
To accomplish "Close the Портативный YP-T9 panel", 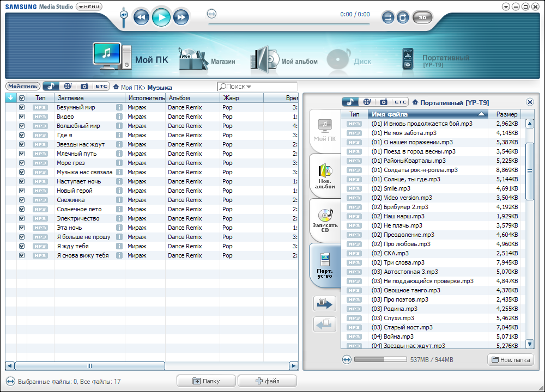I will pos(530,102).
